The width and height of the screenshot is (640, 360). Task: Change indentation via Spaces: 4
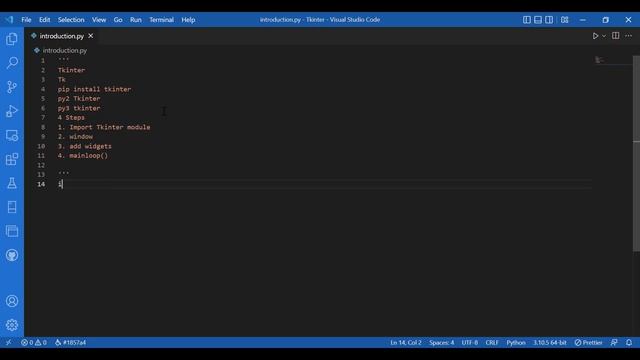pos(441,342)
